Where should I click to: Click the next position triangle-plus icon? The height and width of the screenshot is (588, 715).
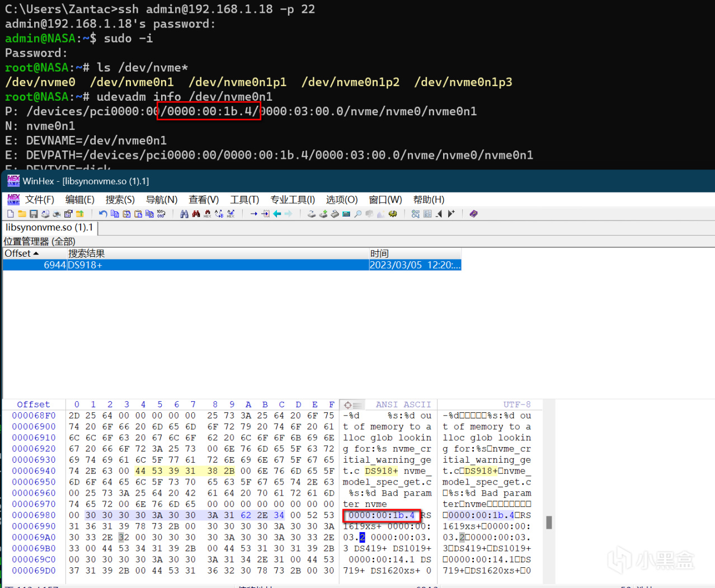[x=451, y=214]
